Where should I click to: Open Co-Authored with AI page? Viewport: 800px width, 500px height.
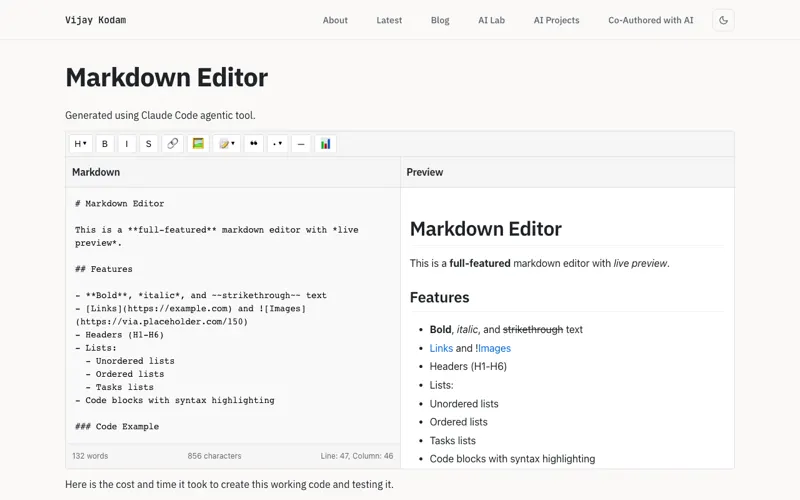tap(651, 20)
